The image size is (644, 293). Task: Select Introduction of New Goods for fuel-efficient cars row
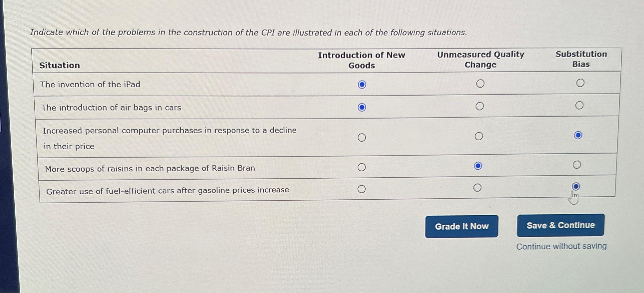click(362, 189)
